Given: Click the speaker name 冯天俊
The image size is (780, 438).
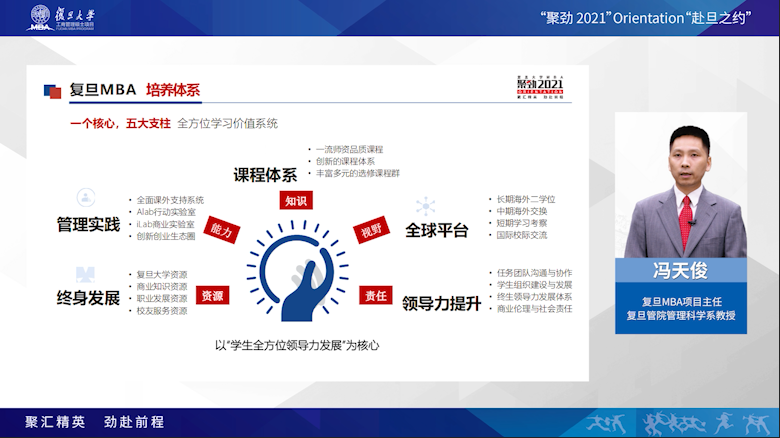Looking at the screenshot, I should [x=681, y=271].
